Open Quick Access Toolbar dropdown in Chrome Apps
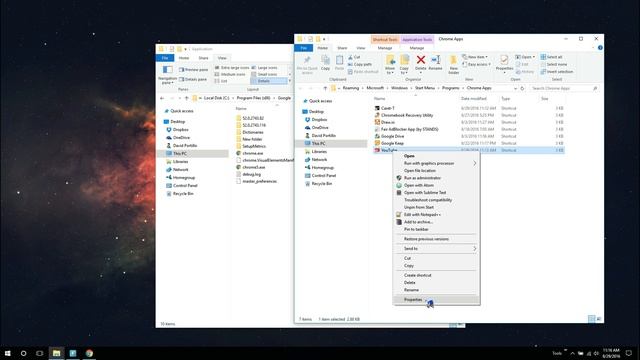The width and height of the screenshot is (640, 360). tap(324, 39)
